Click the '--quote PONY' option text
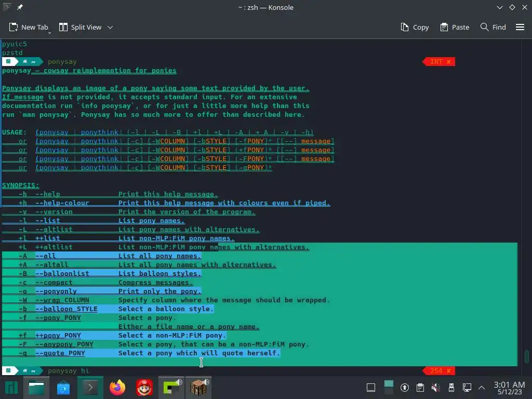 coord(60,353)
